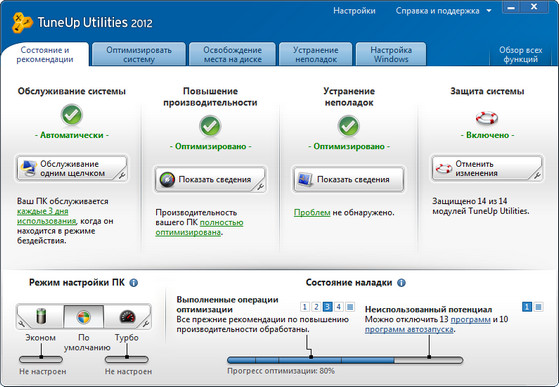Click the gauge icon on performance Показать сведения
The height and width of the screenshot is (387, 559).
[167, 180]
